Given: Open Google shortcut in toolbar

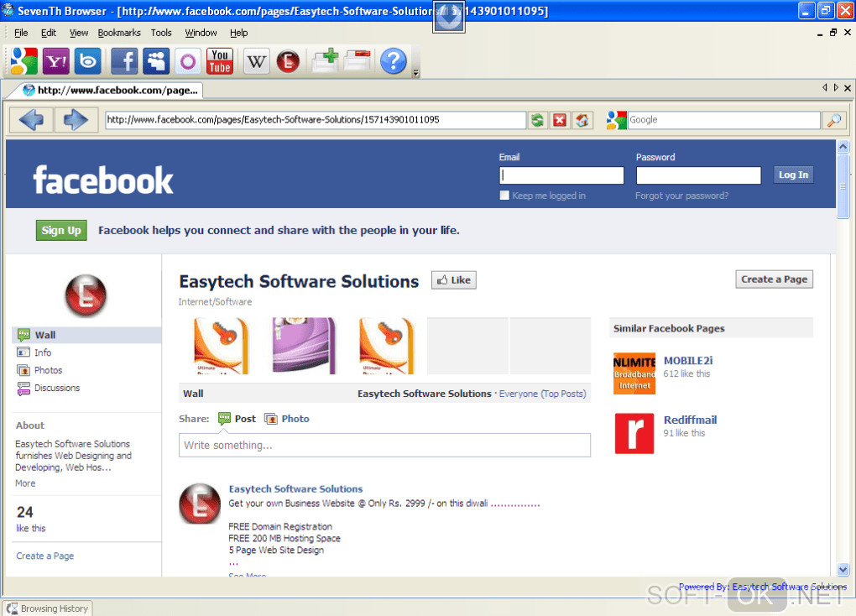Looking at the screenshot, I should click(x=23, y=60).
